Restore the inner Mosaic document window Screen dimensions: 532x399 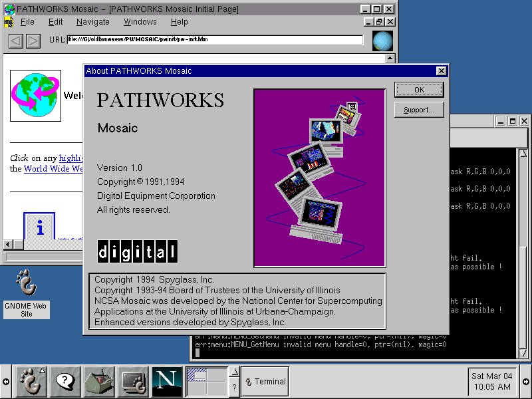[379, 22]
